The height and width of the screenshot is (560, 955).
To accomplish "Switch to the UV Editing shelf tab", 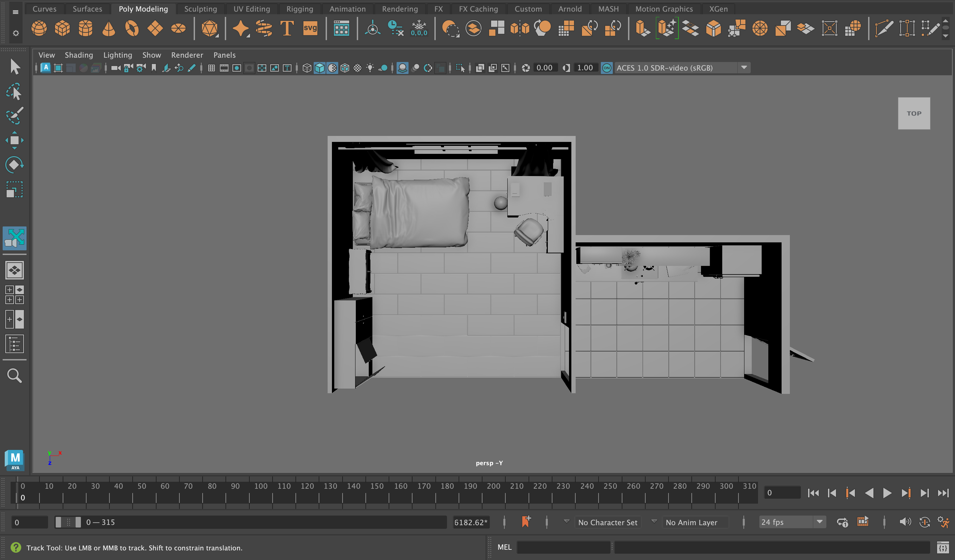I will point(252,9).
